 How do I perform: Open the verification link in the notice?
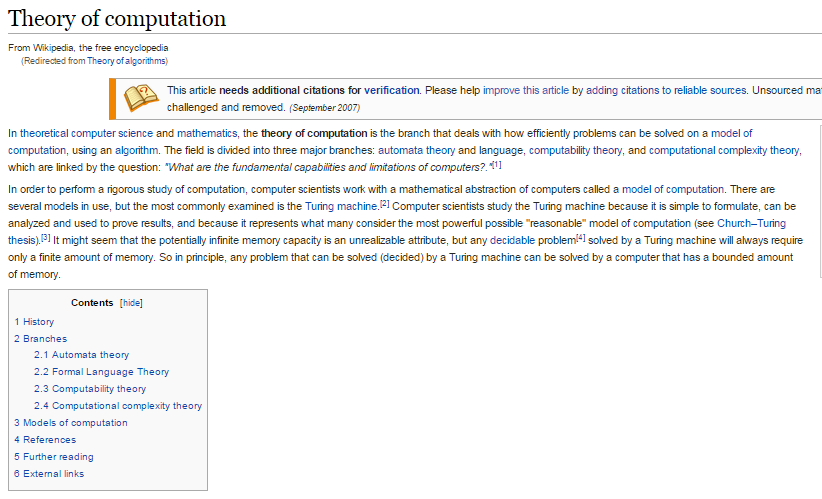point(392,90)
